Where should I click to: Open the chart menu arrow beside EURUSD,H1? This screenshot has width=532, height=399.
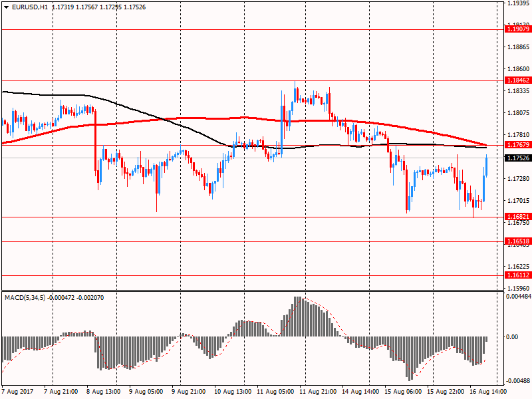pos(6,7)
